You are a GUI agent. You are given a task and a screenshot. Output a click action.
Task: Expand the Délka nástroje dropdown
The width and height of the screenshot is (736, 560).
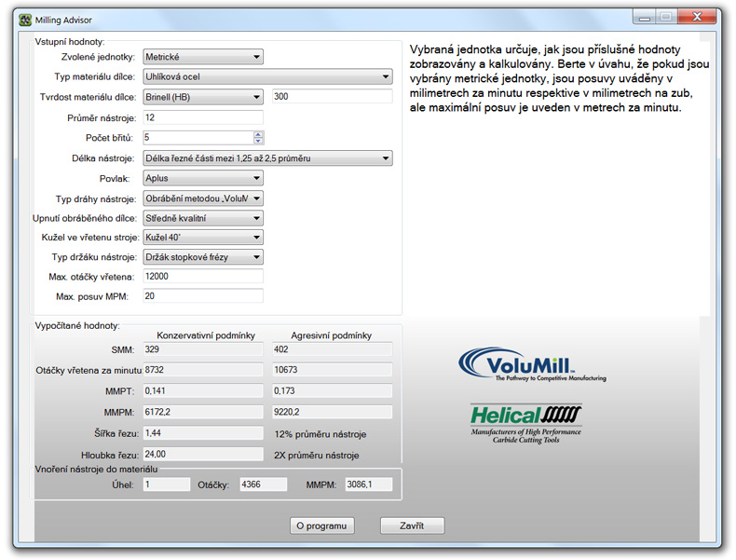pyautogui.click(x=267, y=158)
